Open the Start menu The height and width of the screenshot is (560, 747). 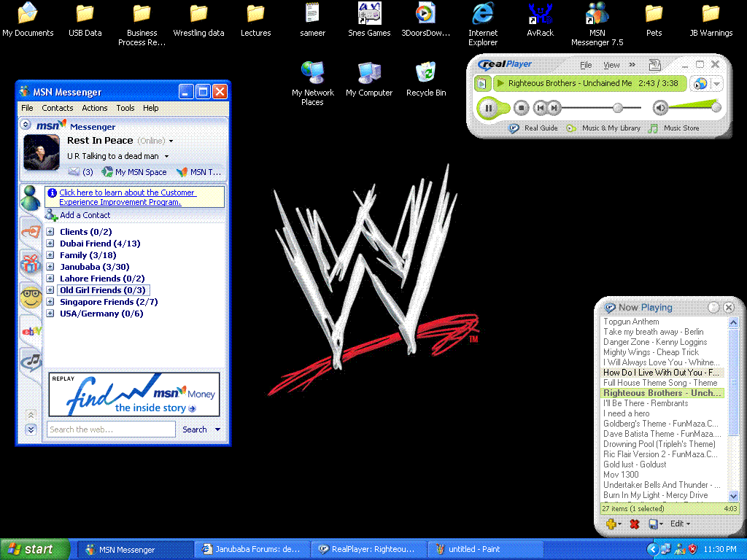click(x=34, y=550)
